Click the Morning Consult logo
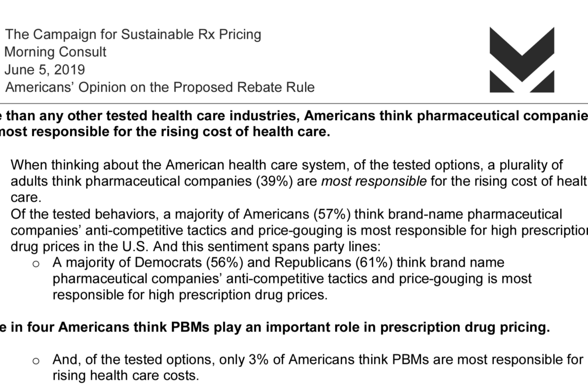 [x=522, y=60]
